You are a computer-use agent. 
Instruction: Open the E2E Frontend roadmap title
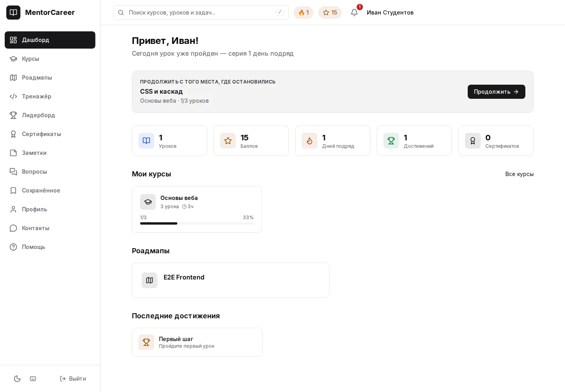[184, 277]
